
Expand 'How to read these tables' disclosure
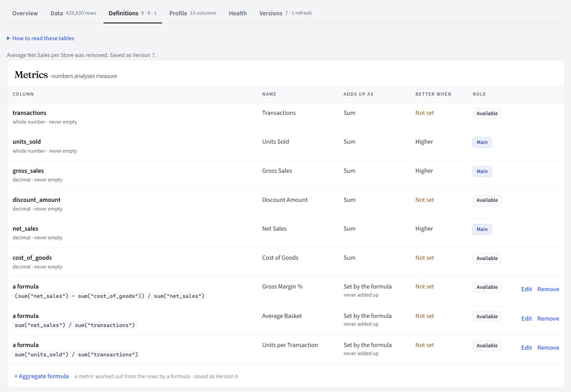coord(41,38)
